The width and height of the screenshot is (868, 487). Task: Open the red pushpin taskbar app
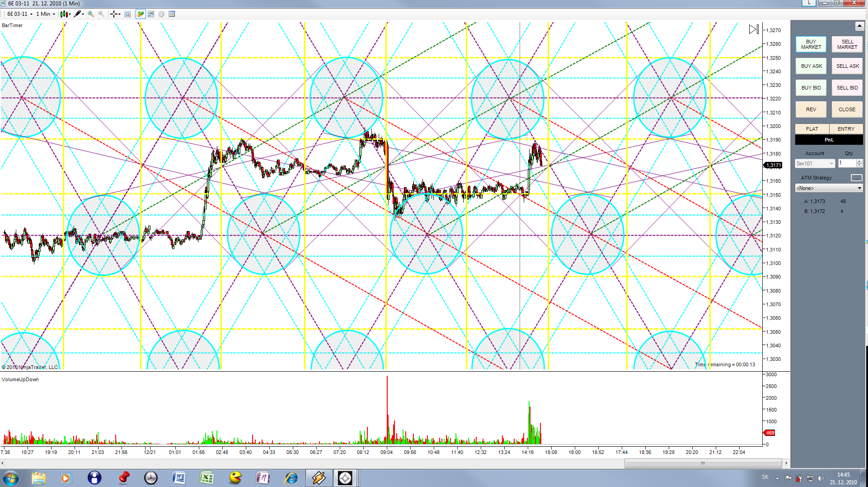(x=123, y=478)
